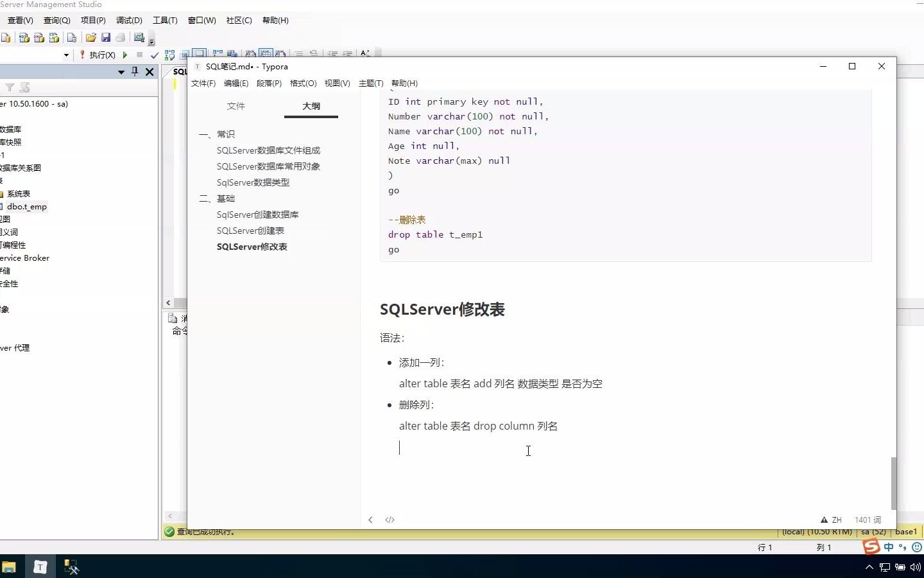Viewport: 924px width, 578px height.
Task: Click the Open File folder icon
Action: click(x=90, y=37)
